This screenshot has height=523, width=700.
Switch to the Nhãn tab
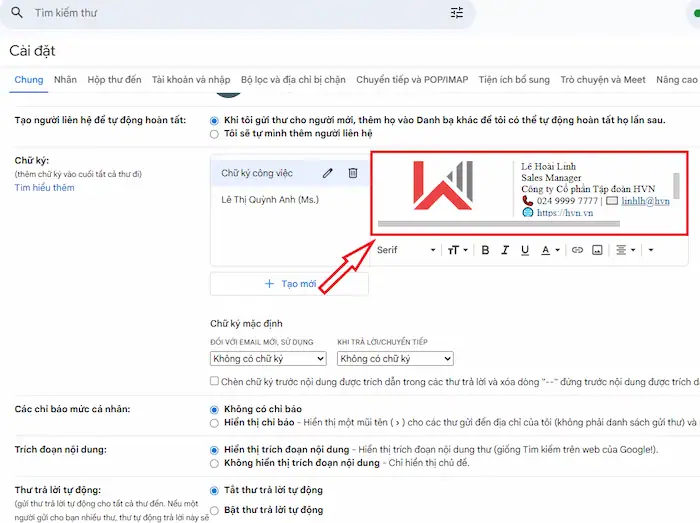tap(65, 80)
